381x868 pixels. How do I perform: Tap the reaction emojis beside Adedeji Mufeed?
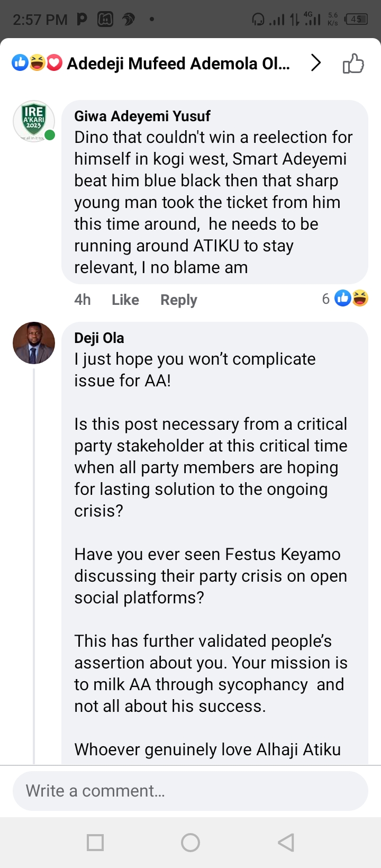point(37,64)
